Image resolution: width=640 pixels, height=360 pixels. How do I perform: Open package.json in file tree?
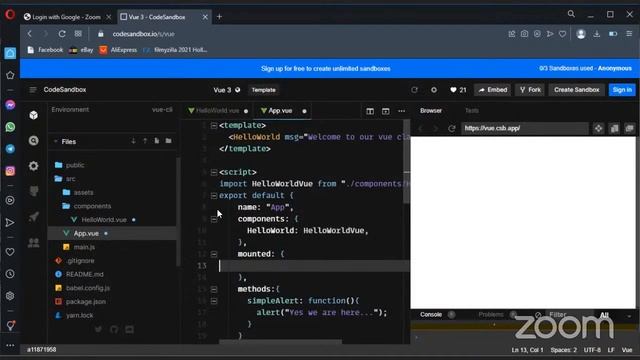pos(86,302)
